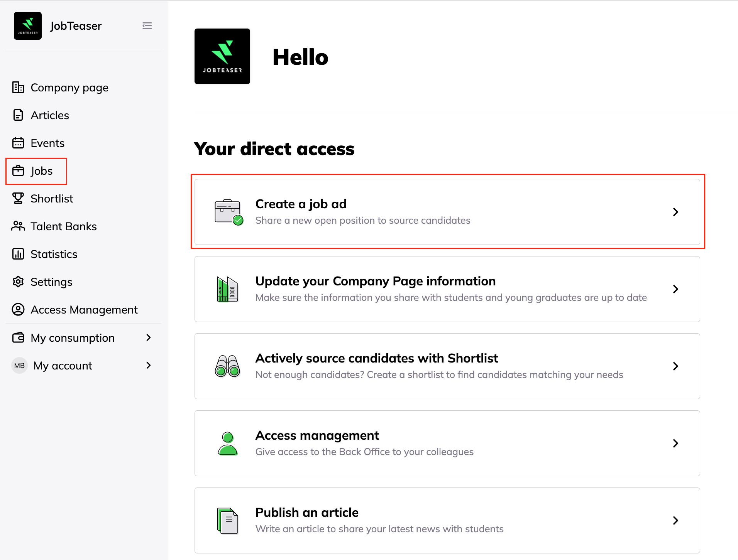Expand the My consumption submenu arrow
This screenshot has width=738, height=560.
(x=149, y=338)
